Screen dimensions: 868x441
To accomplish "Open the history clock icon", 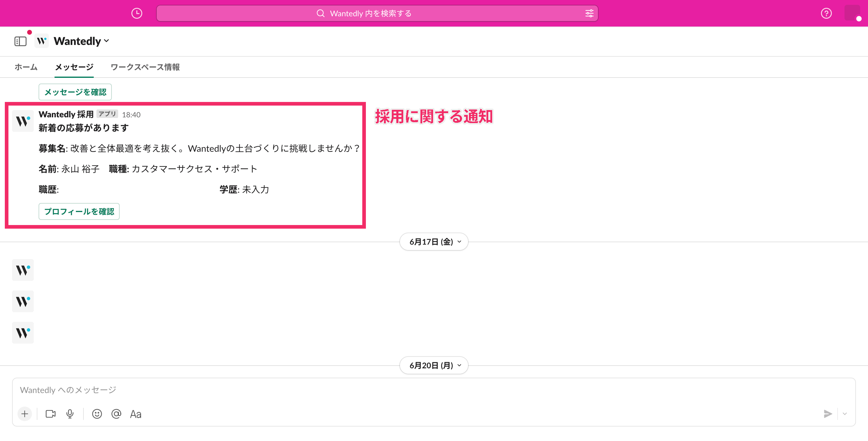I will coord(137,14).
